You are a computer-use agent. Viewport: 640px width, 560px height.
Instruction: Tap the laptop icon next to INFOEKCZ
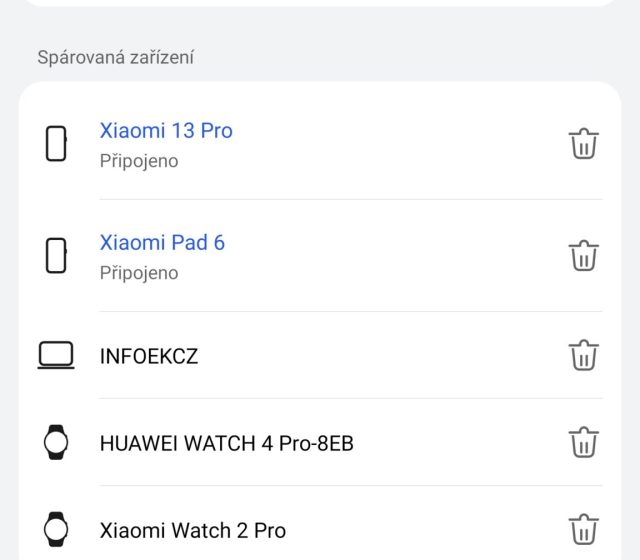tap(56, 355)
